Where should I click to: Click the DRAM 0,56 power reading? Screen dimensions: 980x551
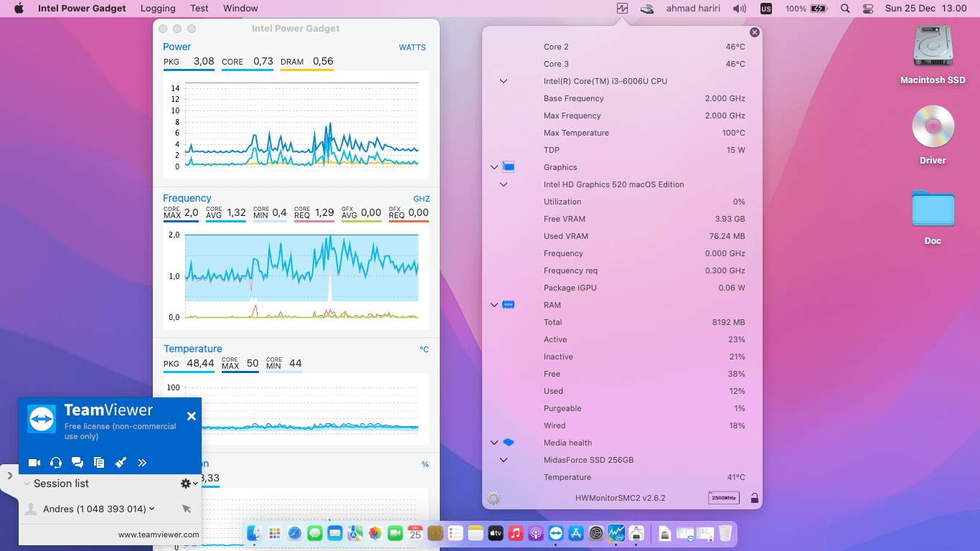(x=307, y=62)
